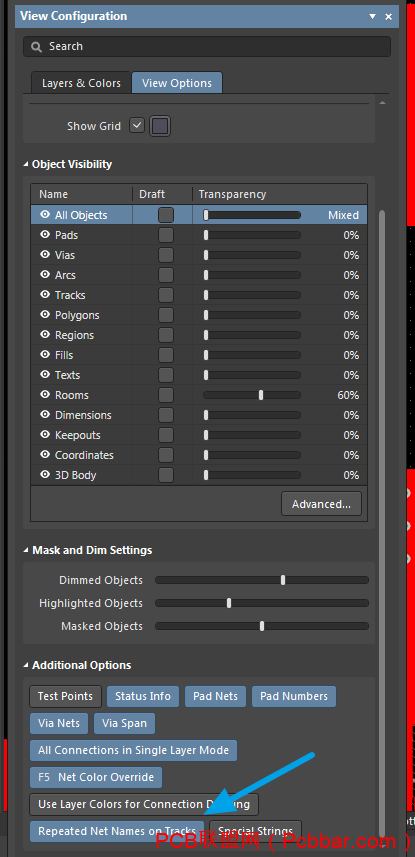Check the Draft box for Texts
Screen dimensions: 415x857
click(166, 375)
